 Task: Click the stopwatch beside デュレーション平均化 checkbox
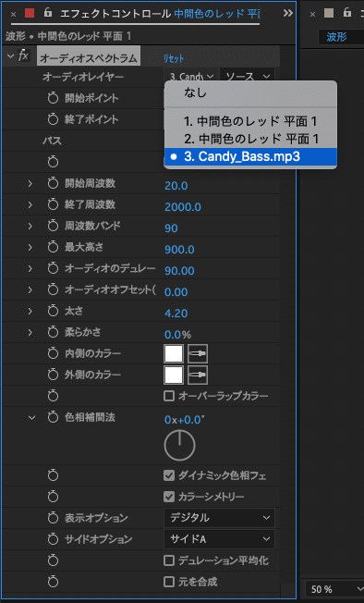53,560
